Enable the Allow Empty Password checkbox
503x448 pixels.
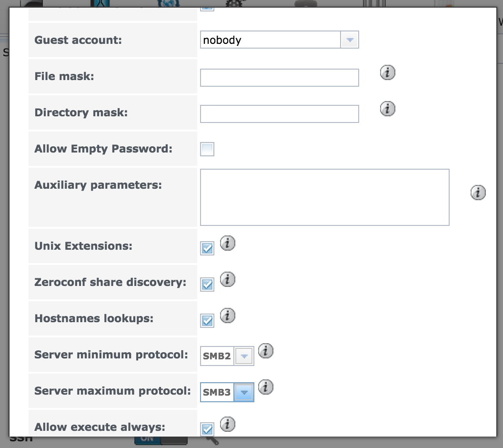click(x=207, y=150)
